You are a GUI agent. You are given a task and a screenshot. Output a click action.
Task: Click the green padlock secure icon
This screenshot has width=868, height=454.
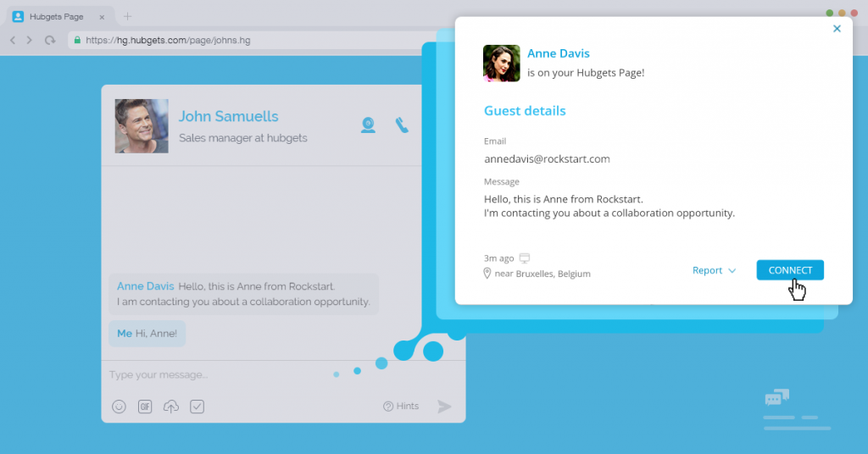point(77,40)
